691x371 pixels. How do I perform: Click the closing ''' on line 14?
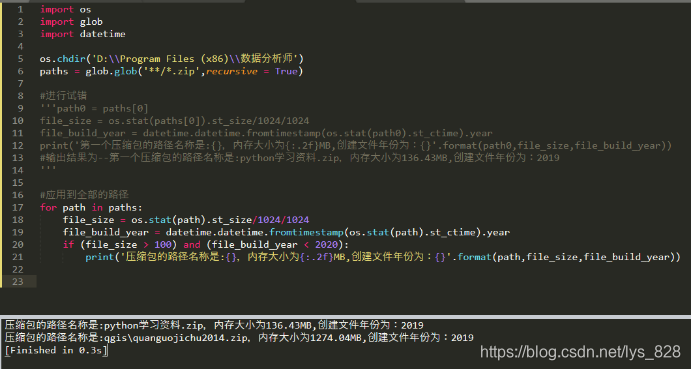pos(48,169)
